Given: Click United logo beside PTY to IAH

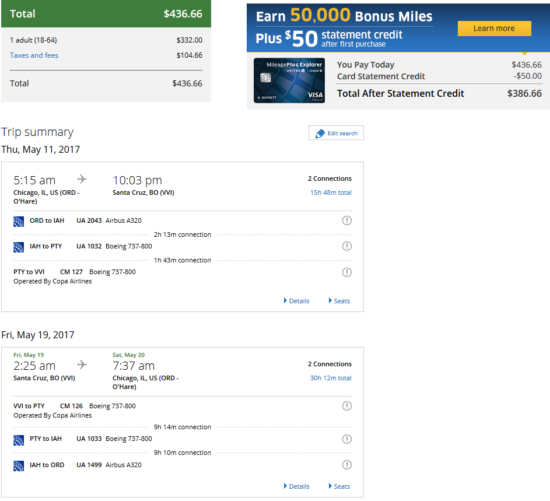Looking at the screenshot, I should click(x=19, y=440).
